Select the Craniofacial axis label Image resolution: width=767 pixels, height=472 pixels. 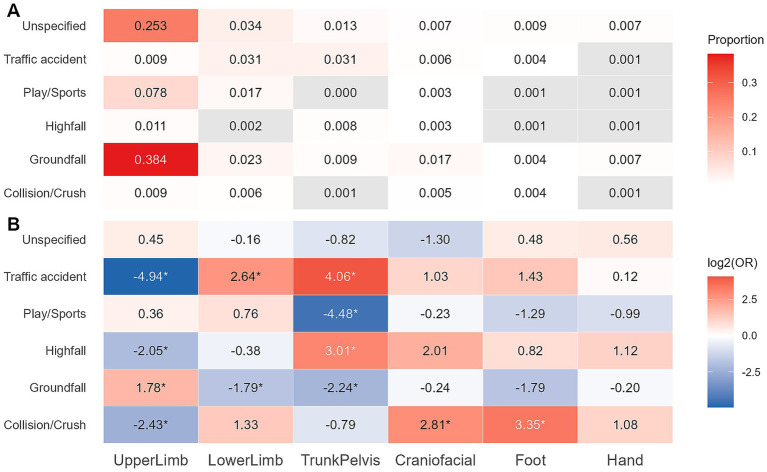tap(435, 460)
